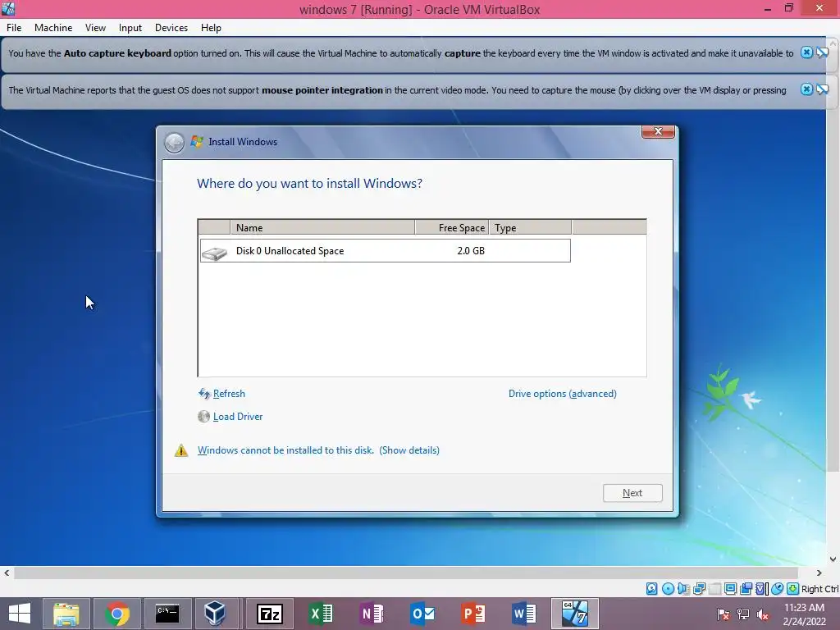Open the View menu
Viewport: 840px width, 630px height.
pos(95,28)
